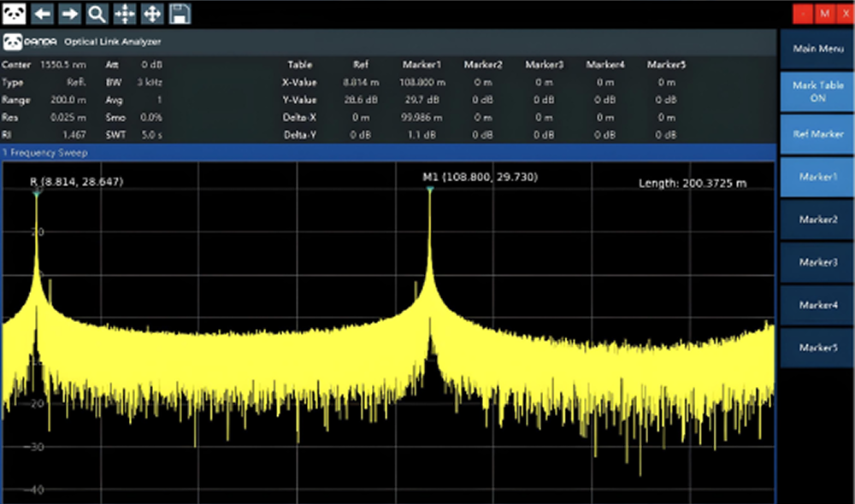
Task: Click the panda logo icon in toolbar
Action: coord(14,14)
